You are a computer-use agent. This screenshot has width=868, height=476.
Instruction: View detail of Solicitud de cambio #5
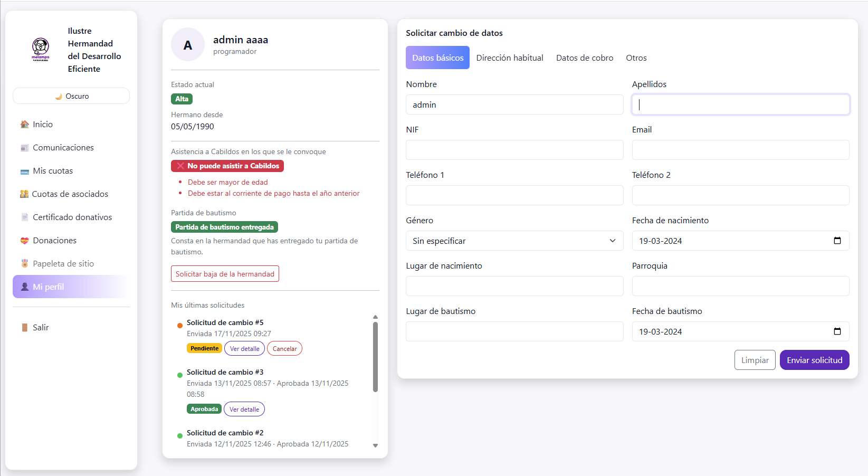point(244,348)
